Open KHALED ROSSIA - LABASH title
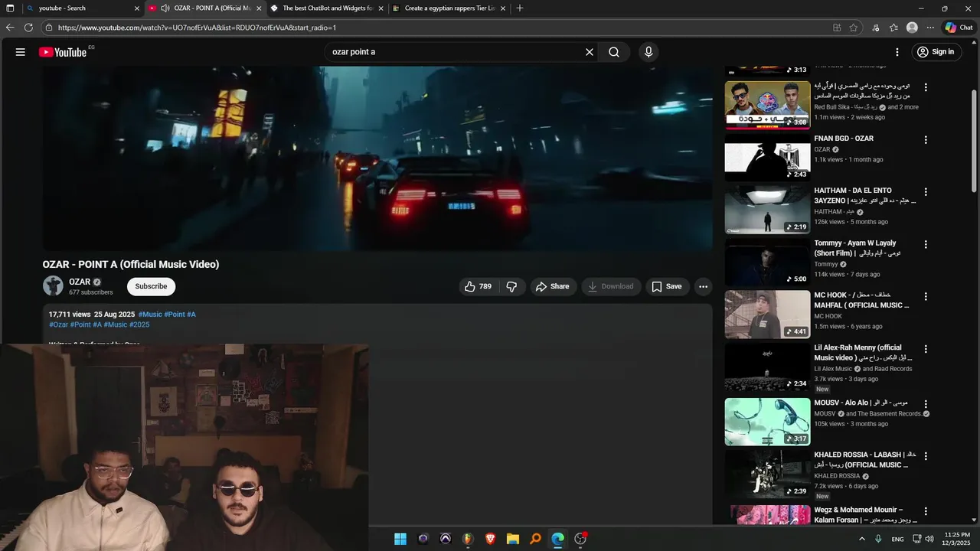This screenshot has width=980, height=551. (x=865, y=460)
